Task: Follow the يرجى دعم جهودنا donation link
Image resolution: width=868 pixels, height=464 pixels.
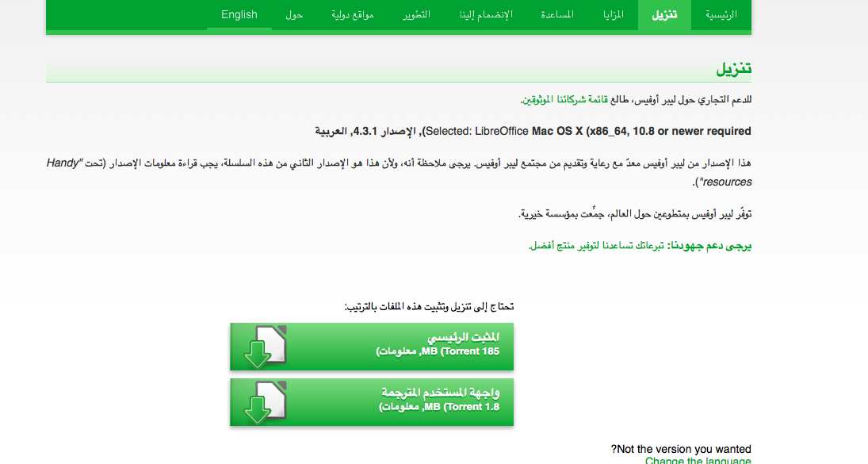Action: coord(640,245)
